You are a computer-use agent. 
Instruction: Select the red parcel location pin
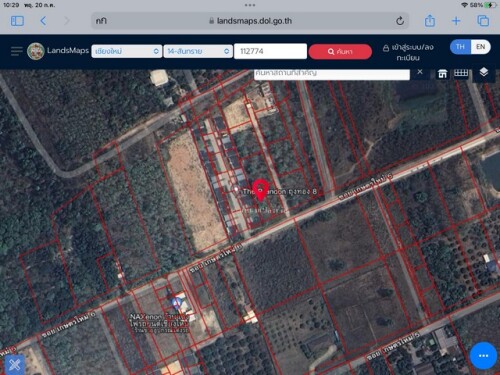pyautogui.click(x=260, y=190)
